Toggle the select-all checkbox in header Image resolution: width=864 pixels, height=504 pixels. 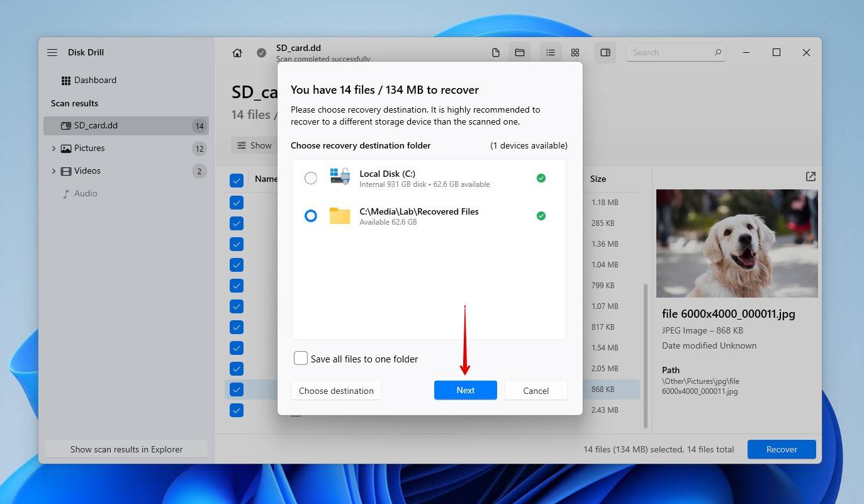click(x=237, y=181)
